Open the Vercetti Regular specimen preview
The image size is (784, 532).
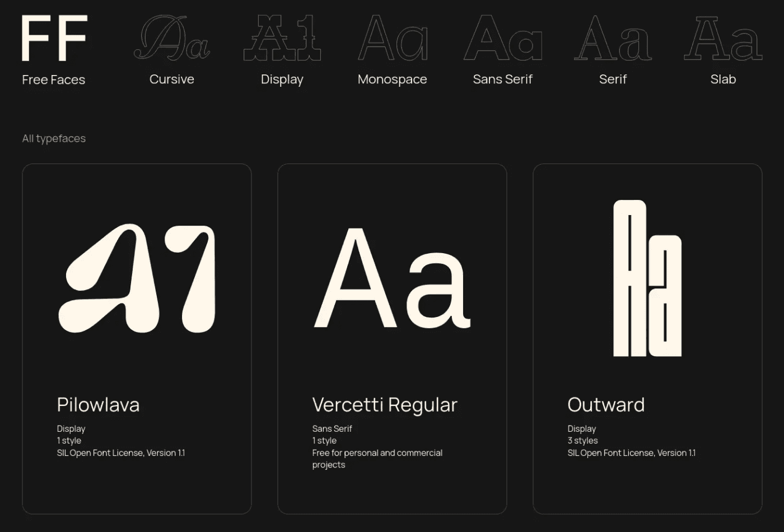pos(392,278)
